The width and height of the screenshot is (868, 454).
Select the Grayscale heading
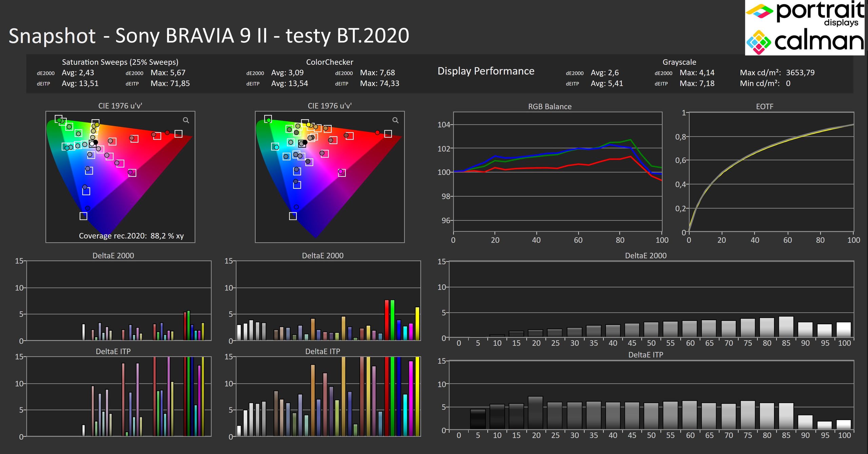[679, 62]
